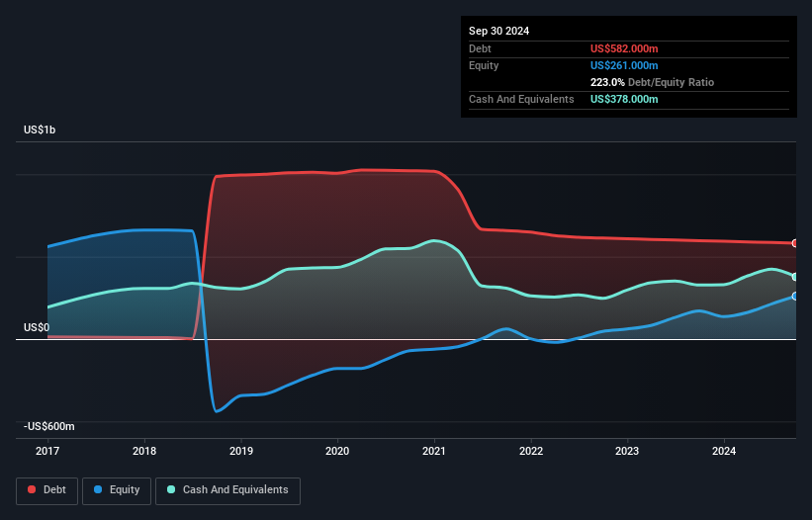Select the 2019 x-axis label
The width and height of the screenshot is (812, 520).
point(241,451)
